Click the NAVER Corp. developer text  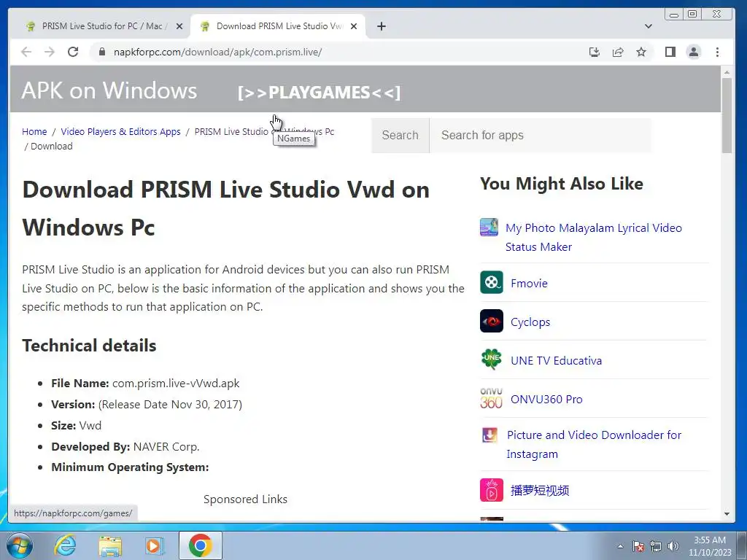[x=166, y=447]
